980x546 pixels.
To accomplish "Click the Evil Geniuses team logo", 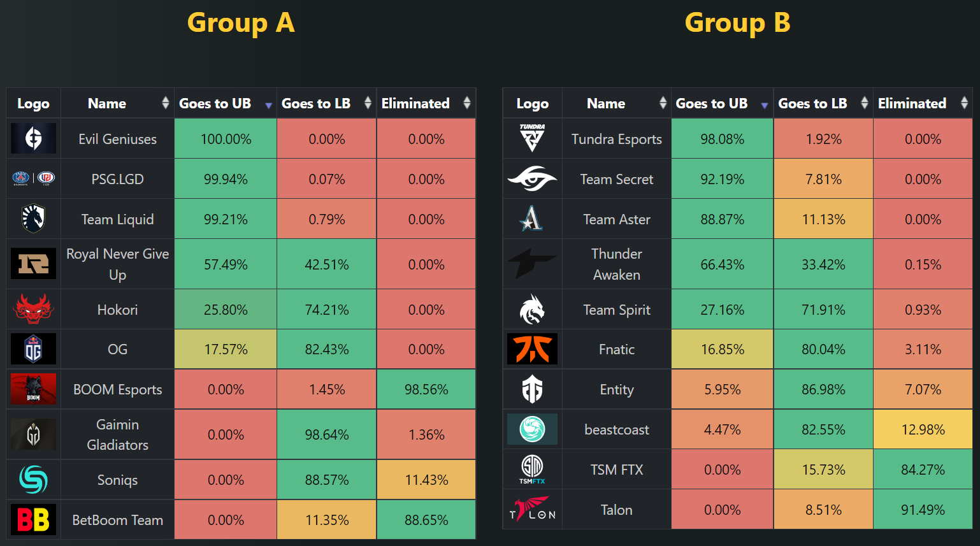I will pyautogui.click(x=33, y=138).
